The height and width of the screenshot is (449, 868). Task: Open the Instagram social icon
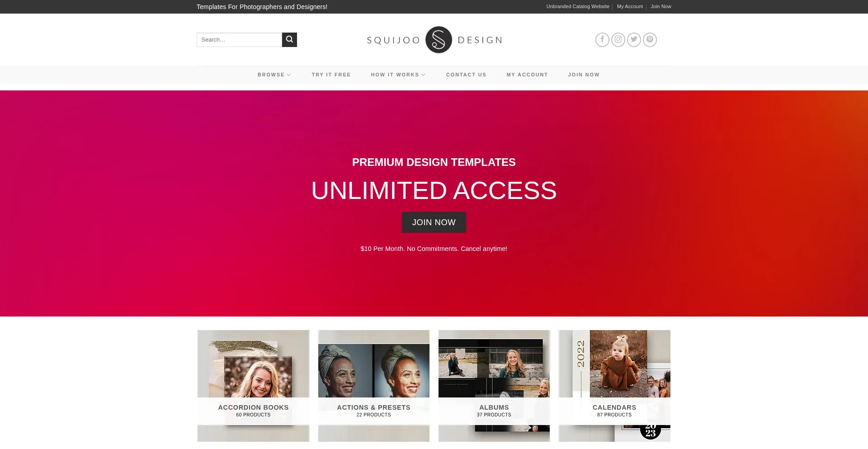pyautogui.click(x=618, y=40)
